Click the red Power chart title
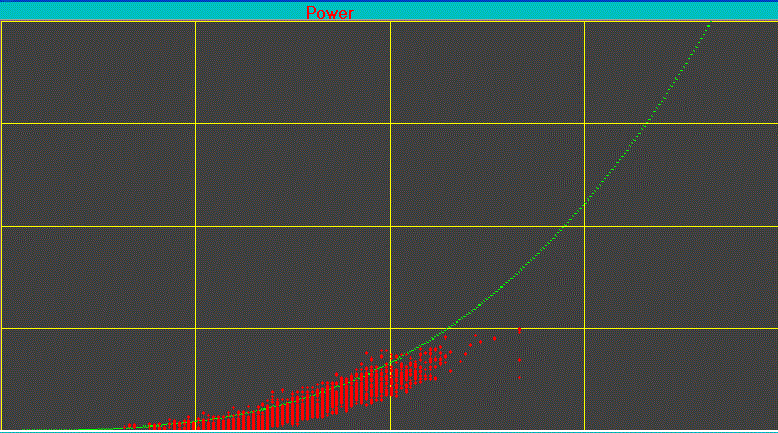 coord(330,13)
